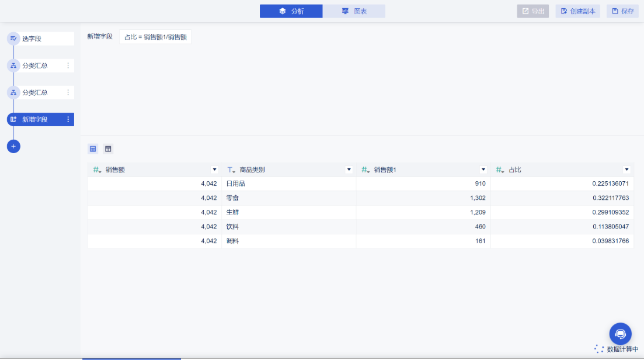This screenshot has height=360, width=644.
Task: Click the 0.225136071 cell
Action: (562, 184)
